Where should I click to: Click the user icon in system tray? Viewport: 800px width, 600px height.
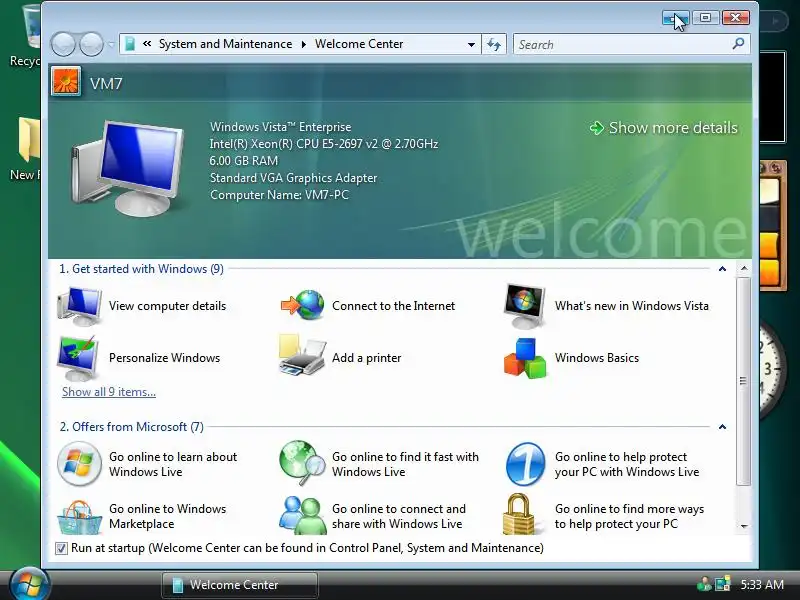click(x=704, y=584)
